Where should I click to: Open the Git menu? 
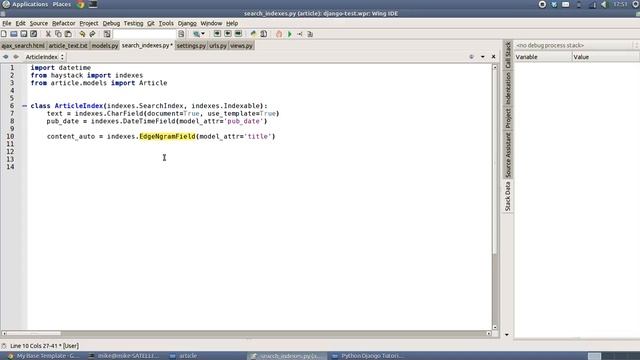tap(151, 23)
